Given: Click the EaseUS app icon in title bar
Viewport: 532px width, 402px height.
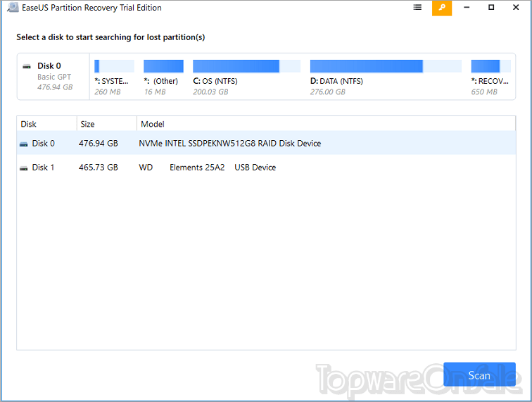Looking at the screenshot, I should tap(13, 8).
